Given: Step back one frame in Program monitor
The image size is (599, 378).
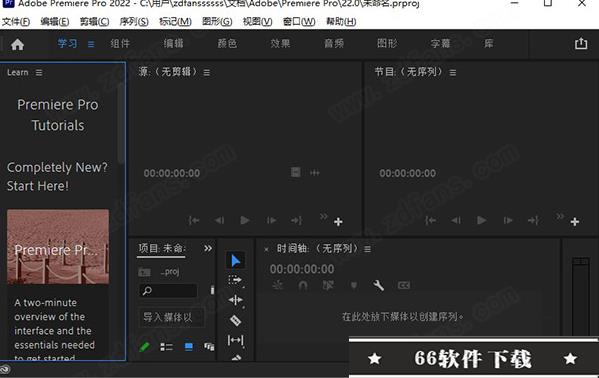Looking at the screenshot, I should click(456, 221).
